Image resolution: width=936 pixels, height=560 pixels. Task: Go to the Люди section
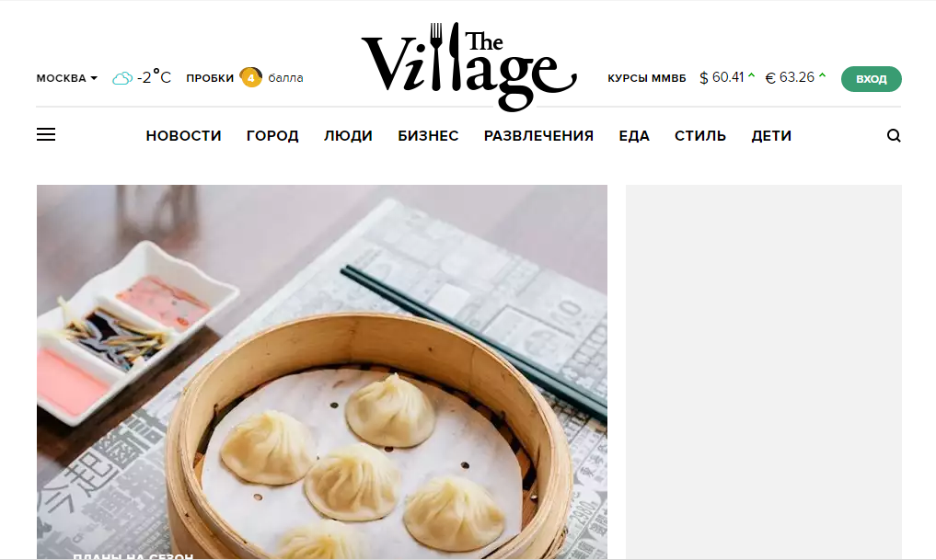point(348,136)
